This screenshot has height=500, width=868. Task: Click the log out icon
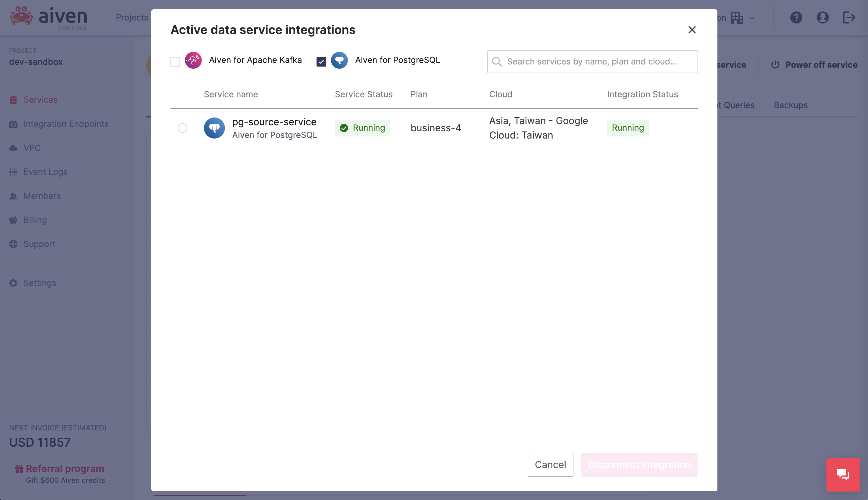(849, 17)
